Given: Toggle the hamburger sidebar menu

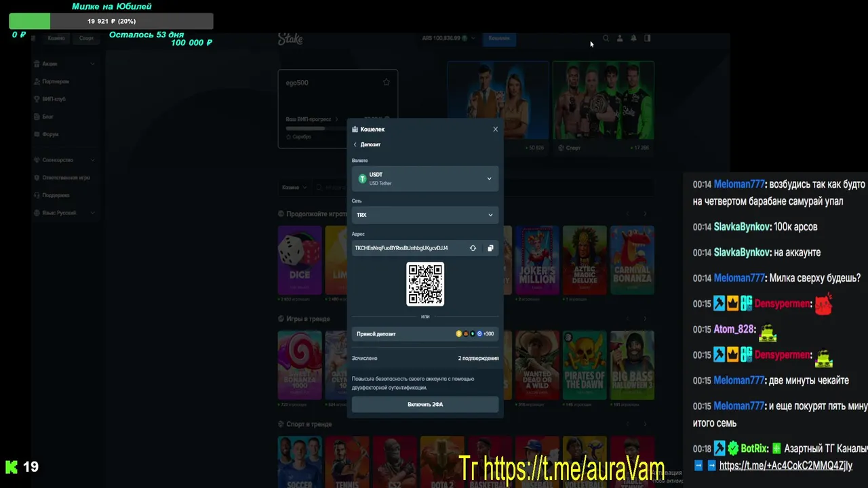Looking at the screenshot, I should (34, 38).
